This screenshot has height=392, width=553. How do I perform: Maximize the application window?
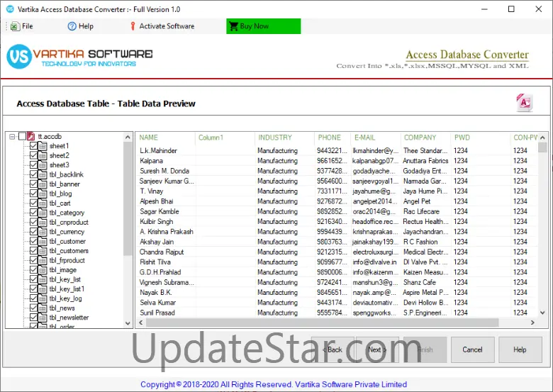pyautogui.click(x=511, y=9)
